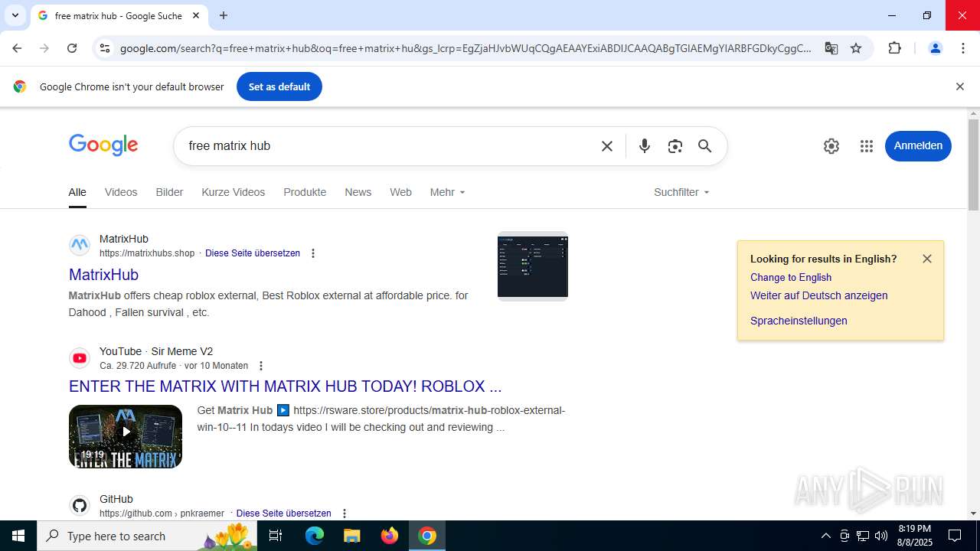
Task: Expand the Mehr dropdown
Action: [x=447, y=192]
